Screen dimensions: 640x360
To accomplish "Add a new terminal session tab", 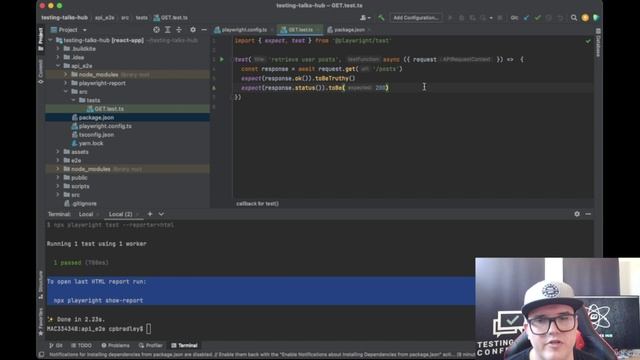I will coord(150,214).
